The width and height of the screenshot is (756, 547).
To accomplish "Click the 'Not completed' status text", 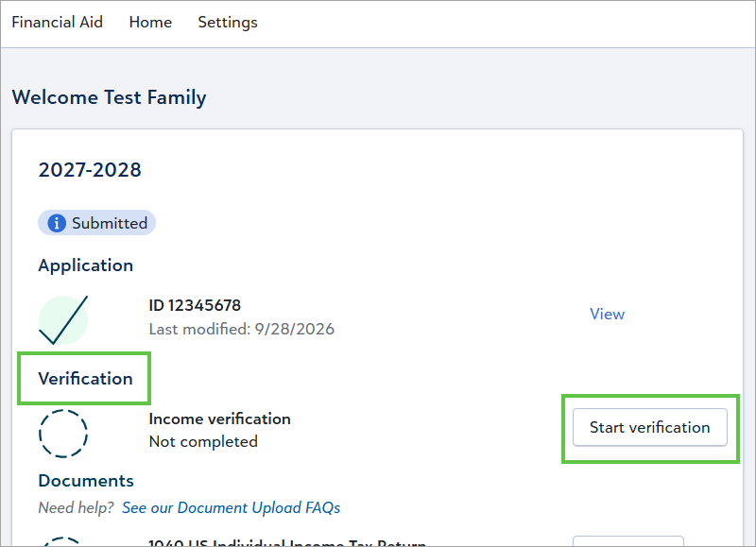I will pos(203,441).
